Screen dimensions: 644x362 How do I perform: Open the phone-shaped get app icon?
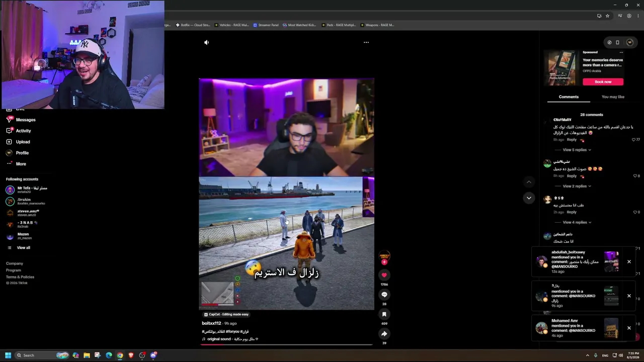pos(618,42)
